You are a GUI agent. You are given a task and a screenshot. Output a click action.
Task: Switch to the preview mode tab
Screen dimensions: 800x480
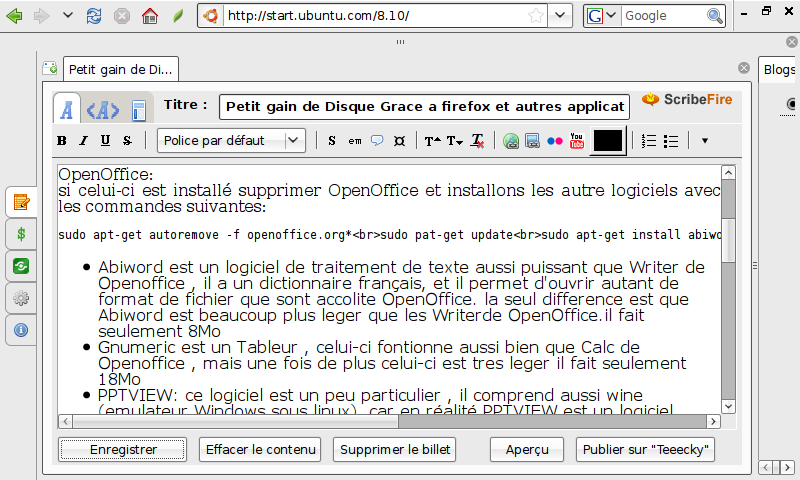coord(138,110)
